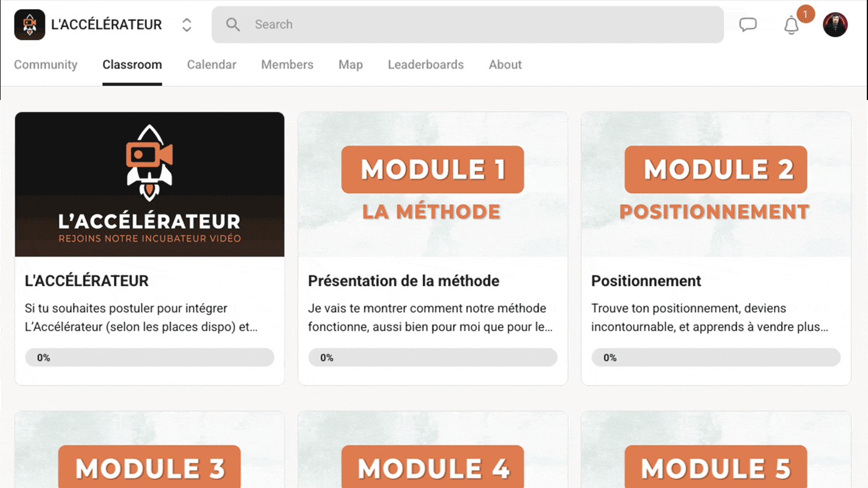Click L'ACCÉLÉRATEUR course progress bar

[149, 357]
